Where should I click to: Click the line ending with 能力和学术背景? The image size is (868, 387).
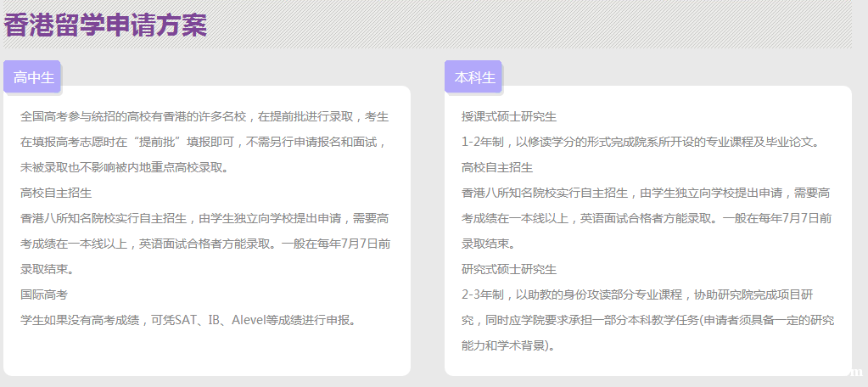pyautogui.click(x=509, y=345)
